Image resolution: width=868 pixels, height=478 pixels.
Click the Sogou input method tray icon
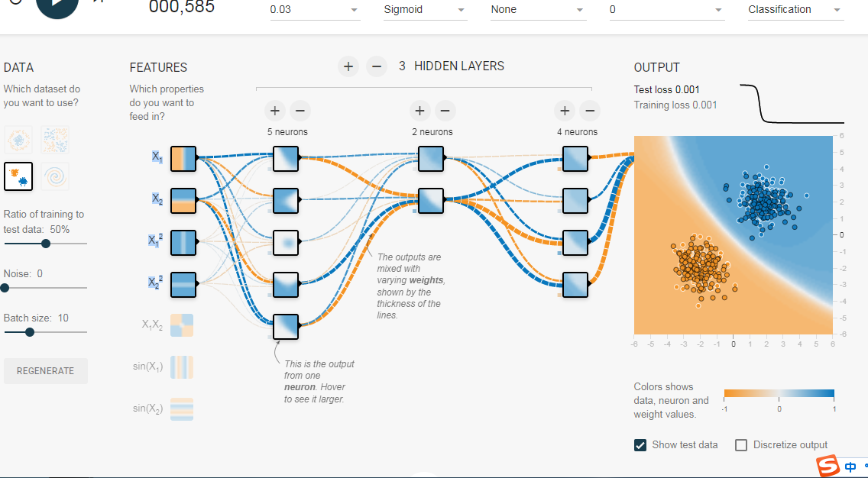tap(828, 465)
